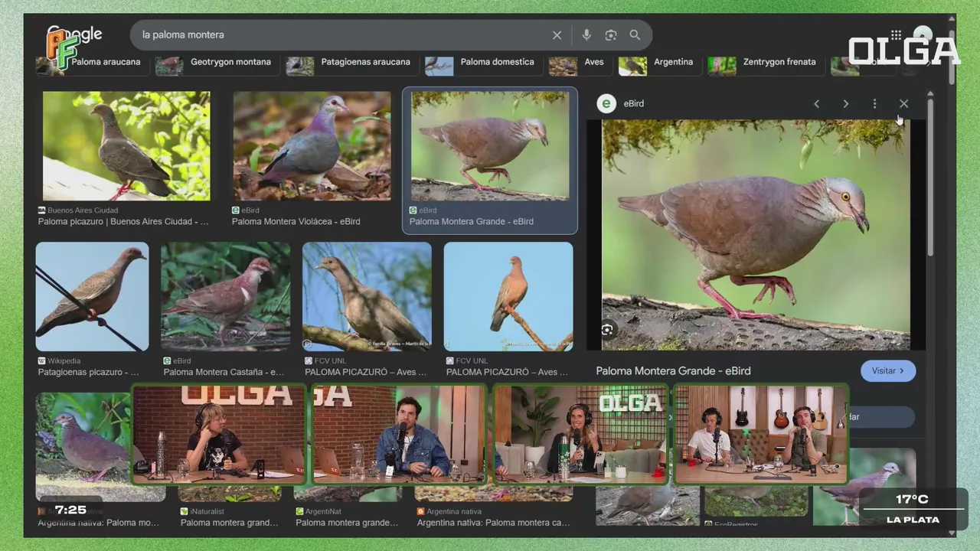Click 'Paloma Montera Castaña' caption link
This screenshot has height=551, width=980.
(x=224, y=373)
